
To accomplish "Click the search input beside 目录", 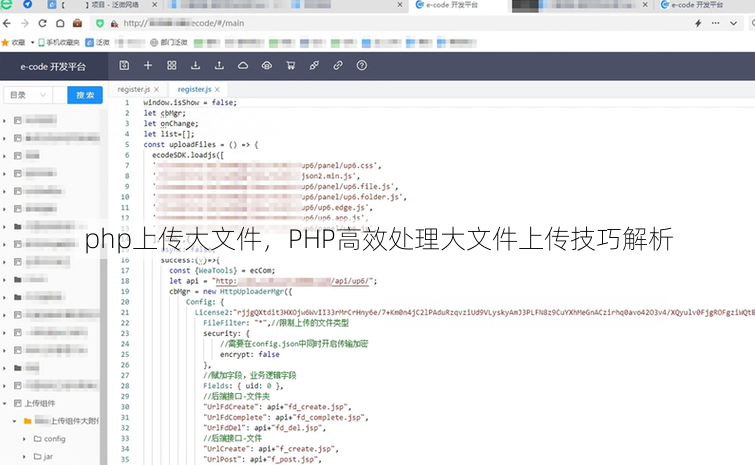I will coord(60,95).
